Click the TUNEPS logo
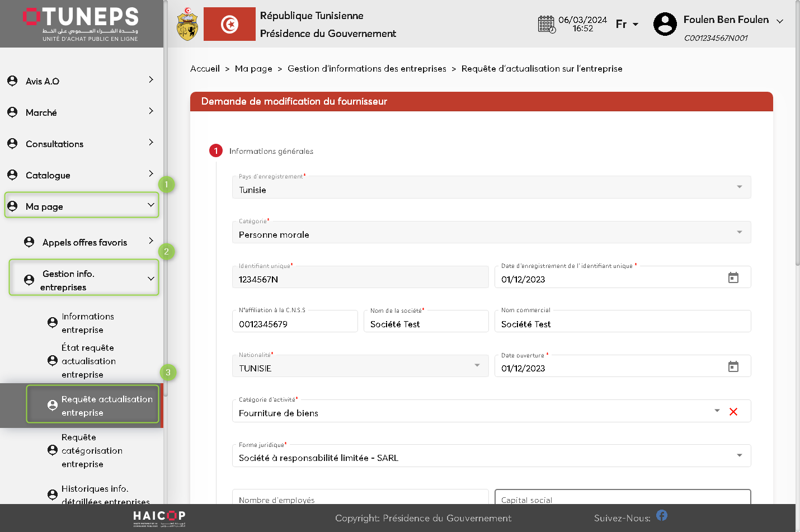This screenshot has height=532, width=800. [82, 23]
